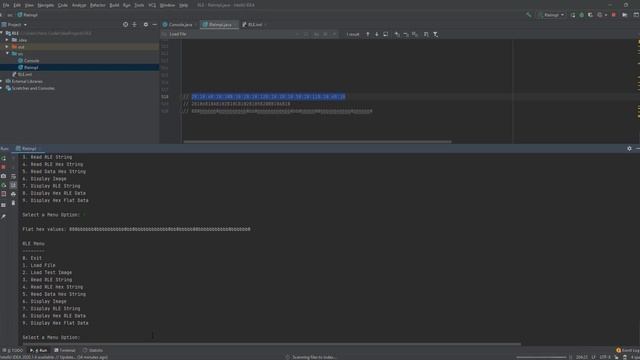Click the indexing progress bar in status bar

click(541, 357)
